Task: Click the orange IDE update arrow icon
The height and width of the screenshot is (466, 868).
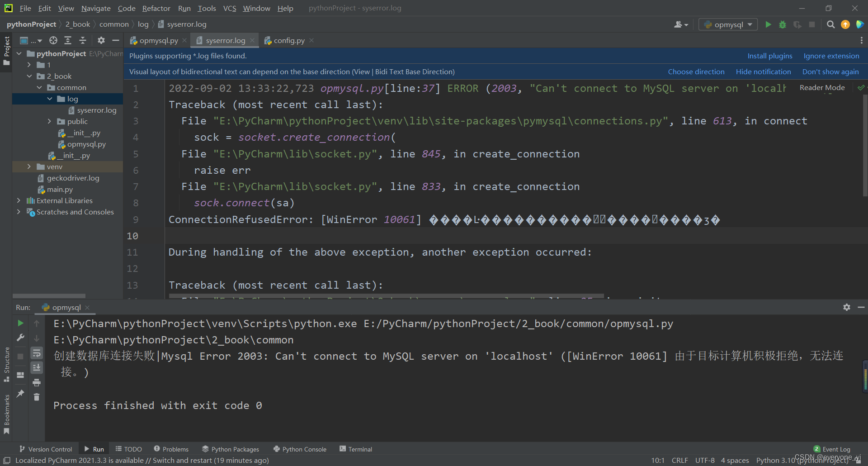Action: coord(845,24)
